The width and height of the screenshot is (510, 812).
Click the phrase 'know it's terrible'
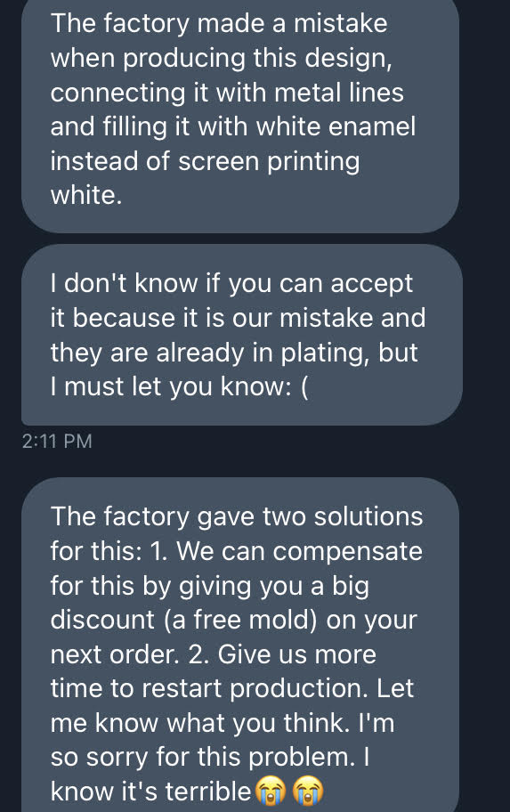click(x=150, y=792)
